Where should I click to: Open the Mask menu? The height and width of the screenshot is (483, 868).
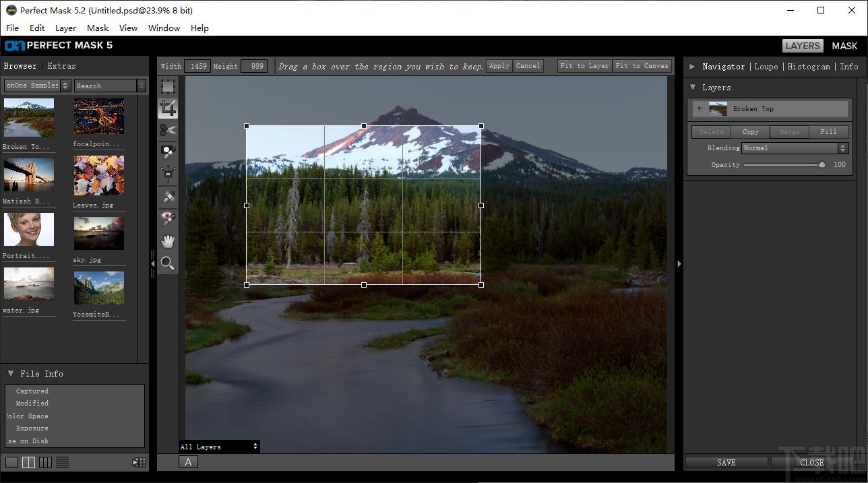[98, 28]
